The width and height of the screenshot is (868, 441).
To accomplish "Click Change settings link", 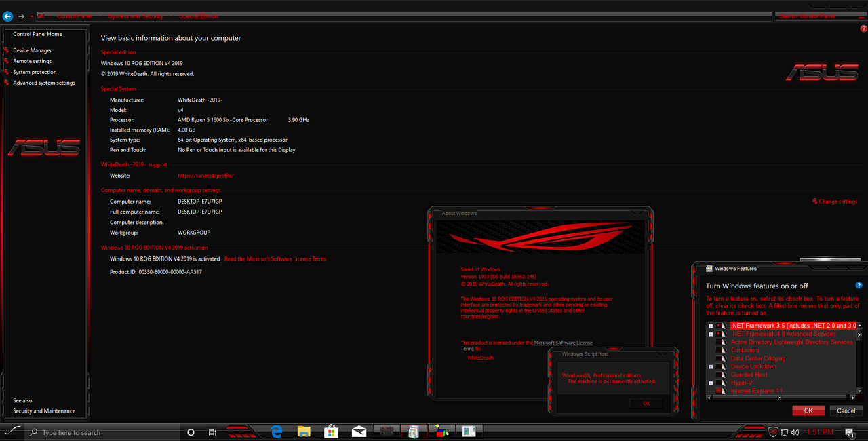I will click(838, 202).
